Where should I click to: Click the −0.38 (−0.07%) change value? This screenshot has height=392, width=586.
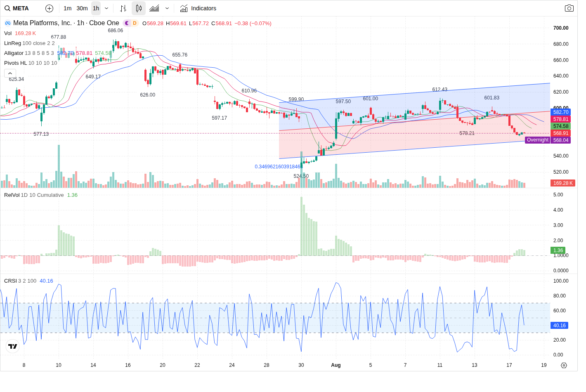coord(253,24)
